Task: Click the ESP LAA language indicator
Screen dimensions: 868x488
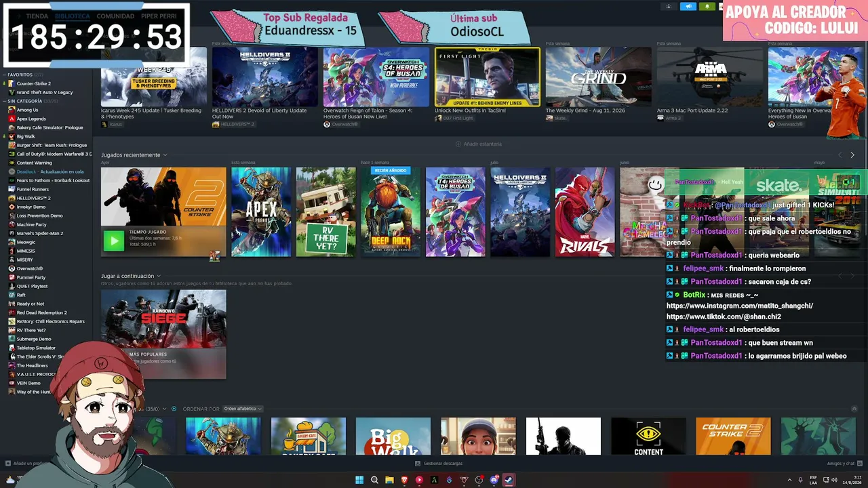Action: (x=813, y=480)
